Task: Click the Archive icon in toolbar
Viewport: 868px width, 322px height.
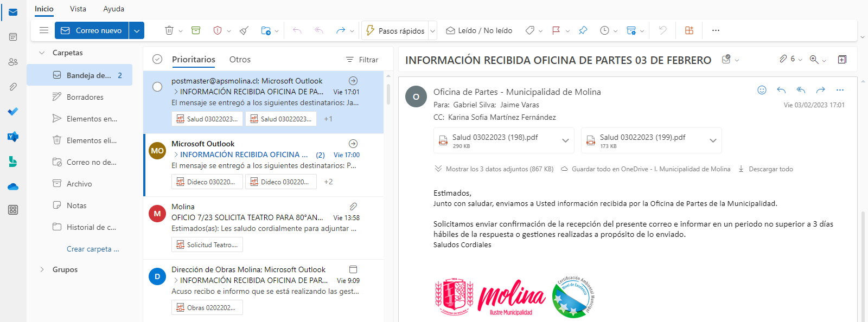Action: point(196,31)
